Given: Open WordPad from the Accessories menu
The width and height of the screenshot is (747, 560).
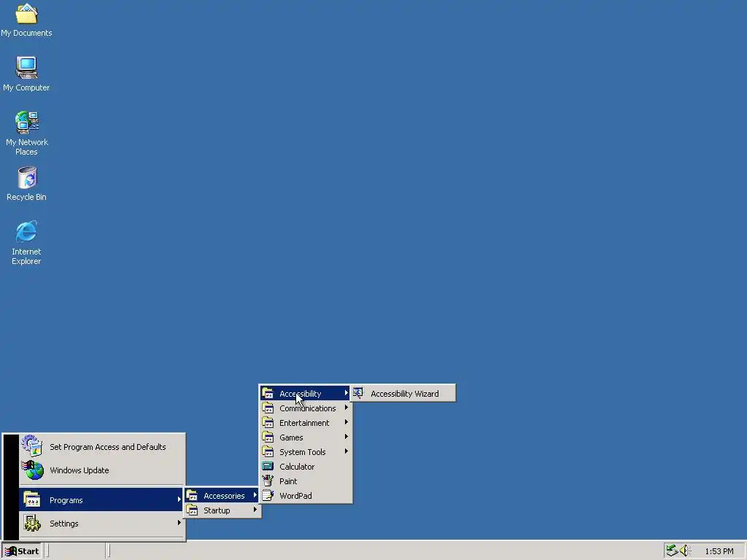Looking at the screenshot, I should click(306, 496).
